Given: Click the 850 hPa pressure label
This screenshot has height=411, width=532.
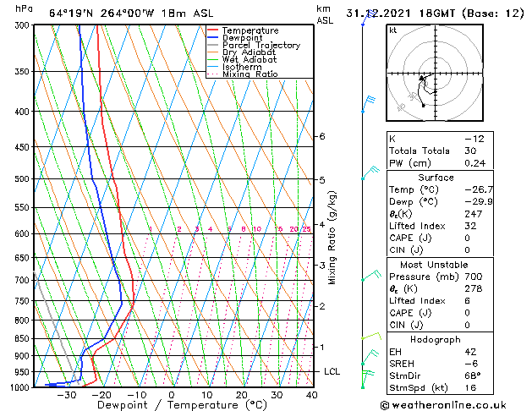Looking at the screenshot, I should (24, 338).
